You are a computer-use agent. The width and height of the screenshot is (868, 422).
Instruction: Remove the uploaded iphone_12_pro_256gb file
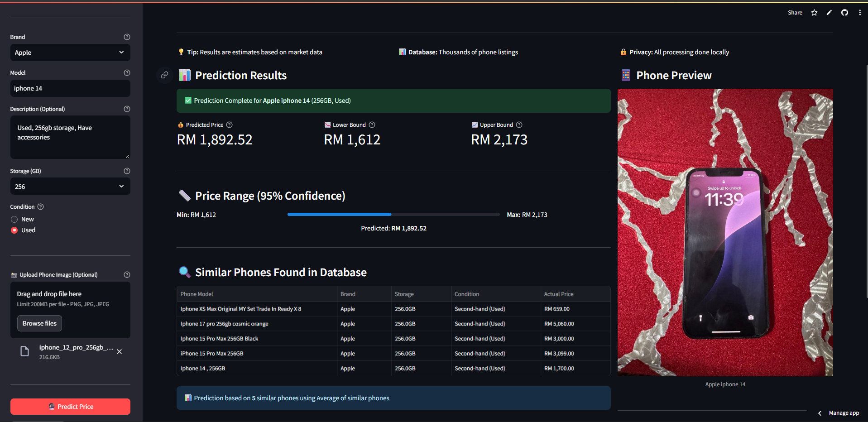coord(120,352)
